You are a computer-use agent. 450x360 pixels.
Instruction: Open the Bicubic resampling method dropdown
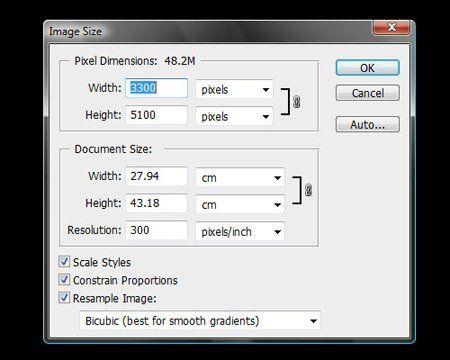tap(200, 321)
